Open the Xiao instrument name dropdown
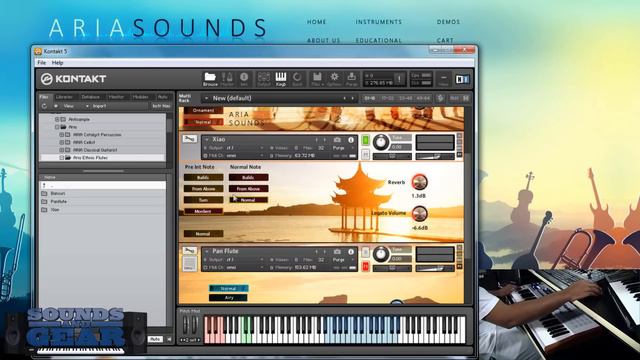This screenshot has height=360, width=640. pyautogui.click(x=207, y=140)
